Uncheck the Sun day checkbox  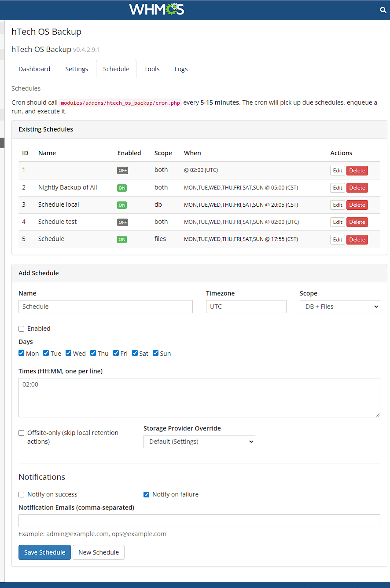click(156, 353)
